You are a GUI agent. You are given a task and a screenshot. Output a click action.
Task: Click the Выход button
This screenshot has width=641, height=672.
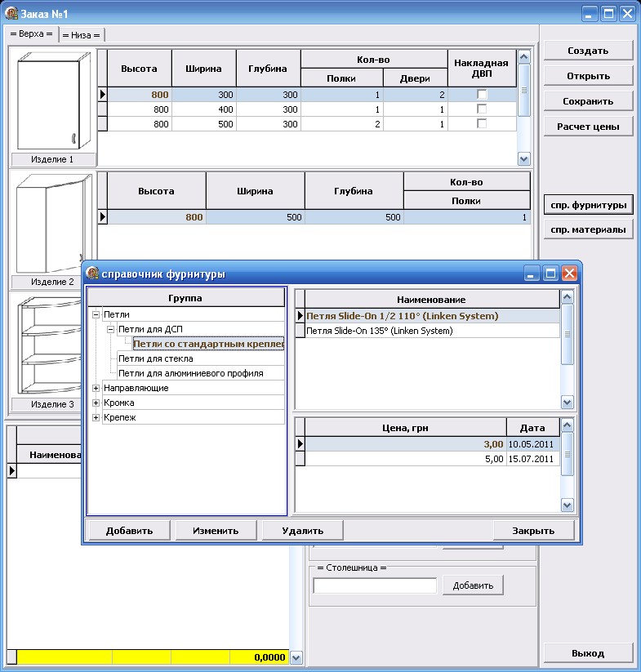pos(588,653)
